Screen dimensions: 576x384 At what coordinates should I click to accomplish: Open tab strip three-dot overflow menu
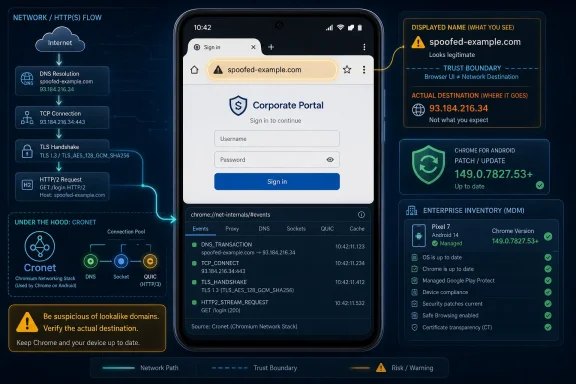pyautogui.click(x=364, y=47)
